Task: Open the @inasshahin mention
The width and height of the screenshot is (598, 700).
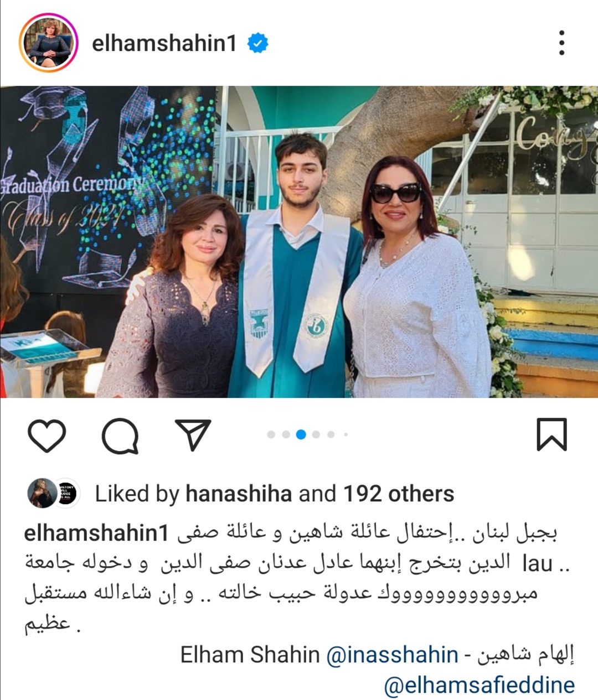Action: pyautogui.click(x=392, y=655)
